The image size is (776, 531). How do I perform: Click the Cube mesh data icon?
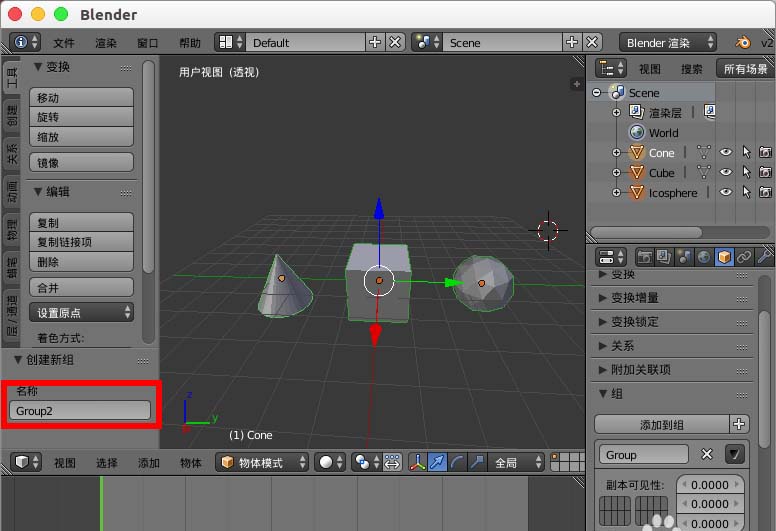point(703,172)
